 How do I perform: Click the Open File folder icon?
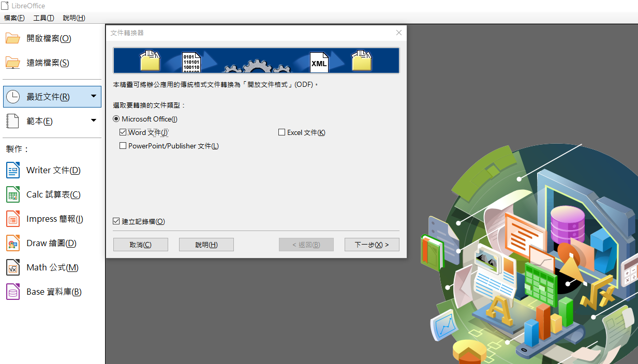(13, 38)
